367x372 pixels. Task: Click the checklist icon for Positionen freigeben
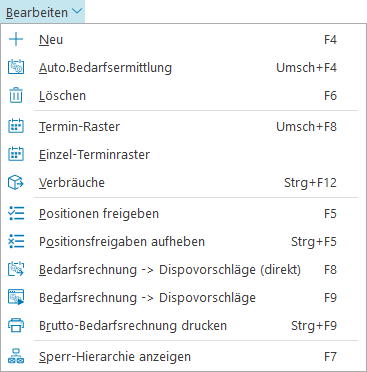[x=16, y=213]
